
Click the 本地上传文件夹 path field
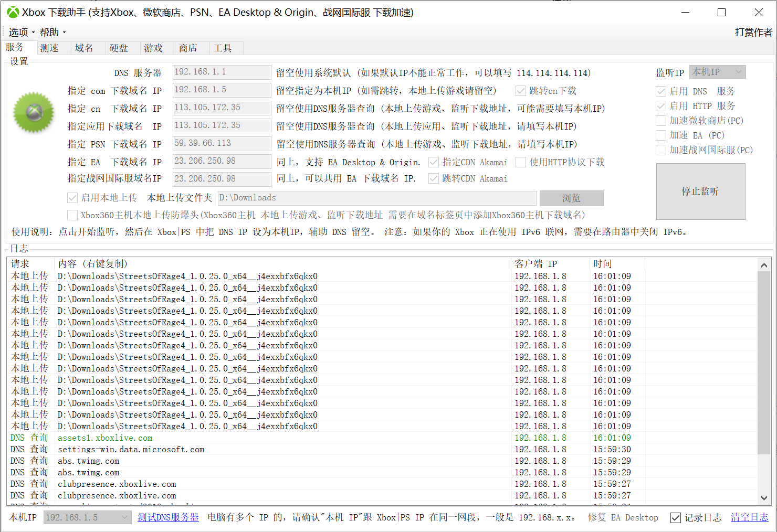[377, 198]
